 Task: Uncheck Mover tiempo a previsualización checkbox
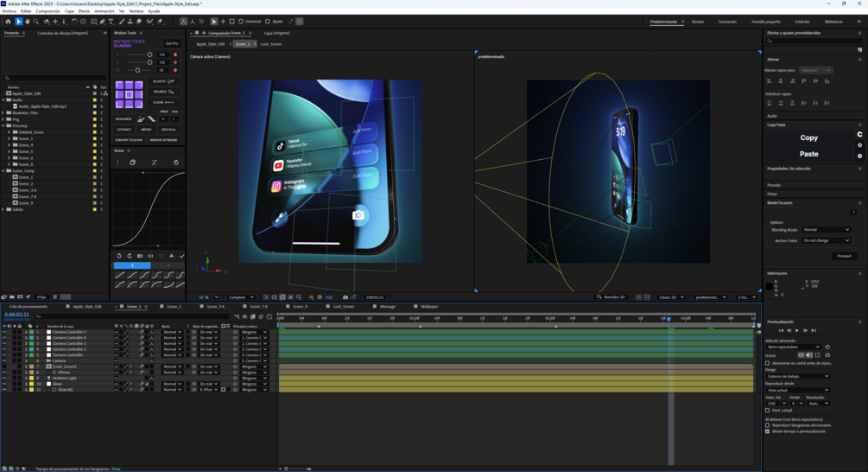click(x=767, y=431)
